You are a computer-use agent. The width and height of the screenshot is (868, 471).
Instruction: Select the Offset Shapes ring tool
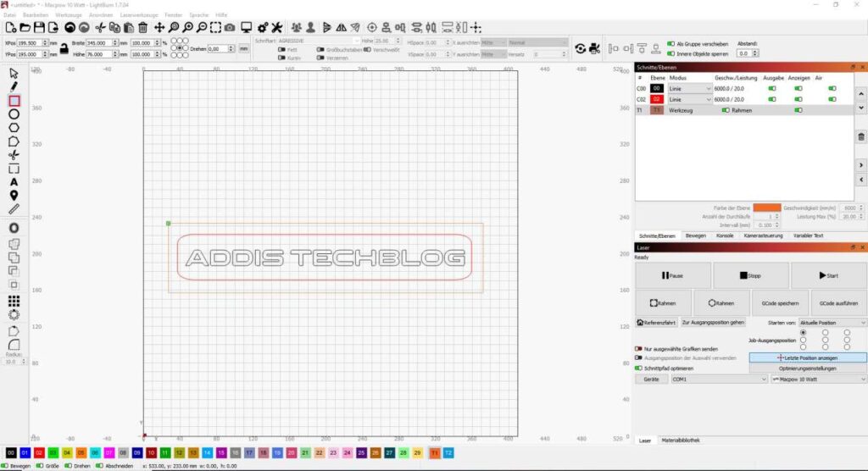(14, 228)
